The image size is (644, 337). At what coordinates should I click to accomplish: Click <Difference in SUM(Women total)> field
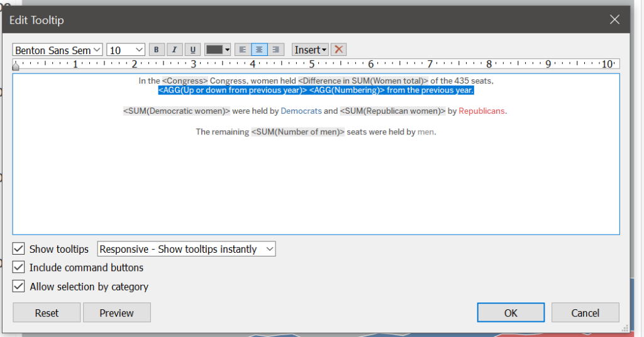click(363, 81)
